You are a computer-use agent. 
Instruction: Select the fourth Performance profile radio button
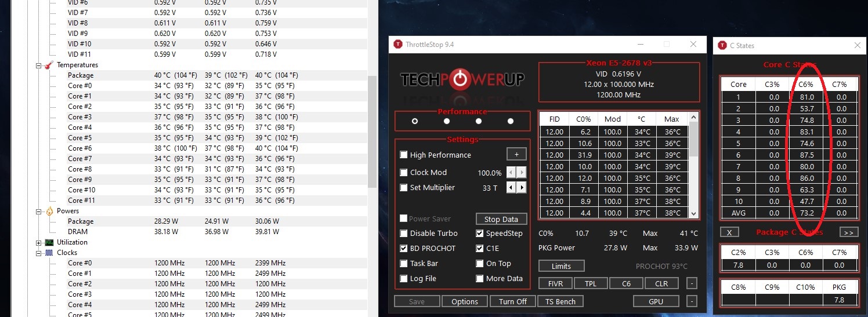click(x=511, y=121)
